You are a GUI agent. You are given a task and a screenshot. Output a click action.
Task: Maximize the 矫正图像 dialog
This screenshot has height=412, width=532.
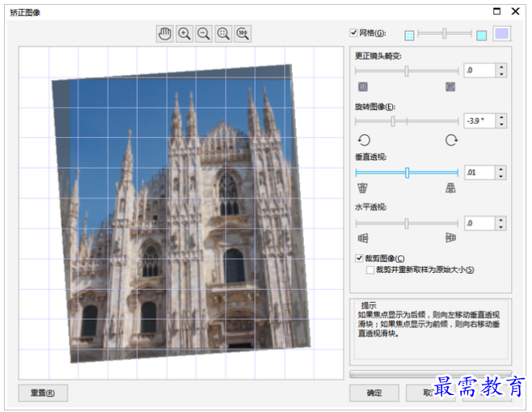tap(496, 11)
